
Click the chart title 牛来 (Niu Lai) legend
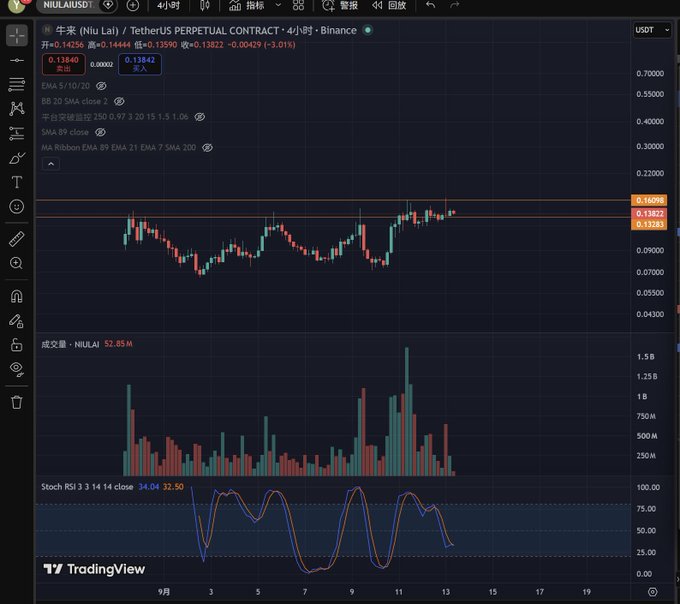(206, 30)
